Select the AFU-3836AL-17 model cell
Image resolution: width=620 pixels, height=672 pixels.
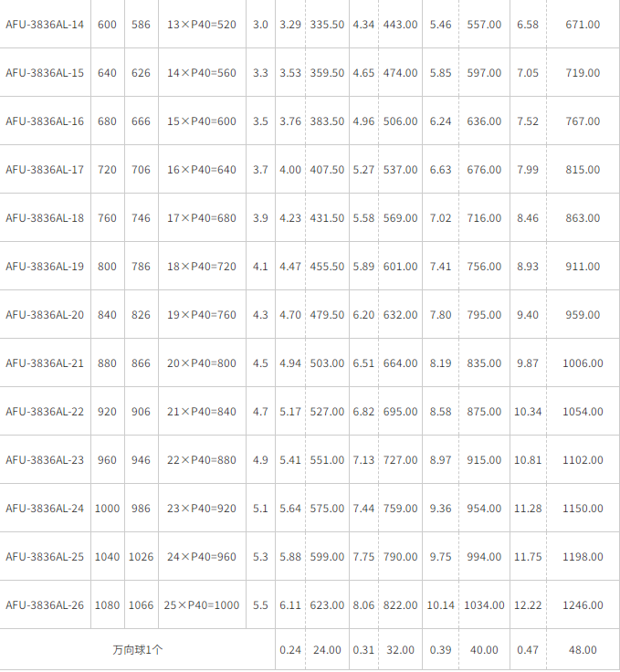(x=45, y=170)
